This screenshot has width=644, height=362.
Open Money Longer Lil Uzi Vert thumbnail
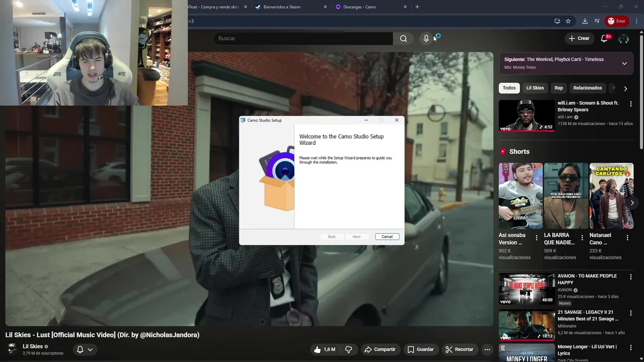(527, 353)
